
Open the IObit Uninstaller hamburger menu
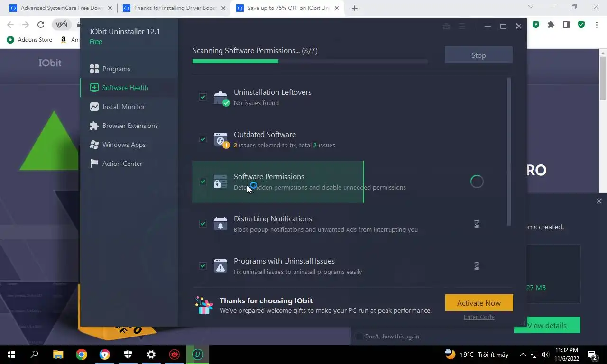pyautogui.click(x=461, y=27)
